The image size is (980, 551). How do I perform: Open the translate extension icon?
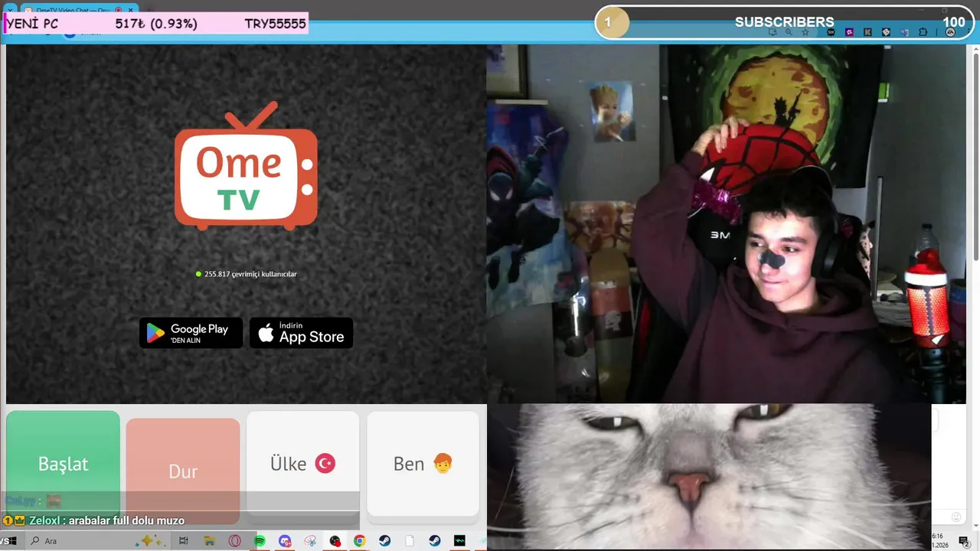tap(904, 32)
